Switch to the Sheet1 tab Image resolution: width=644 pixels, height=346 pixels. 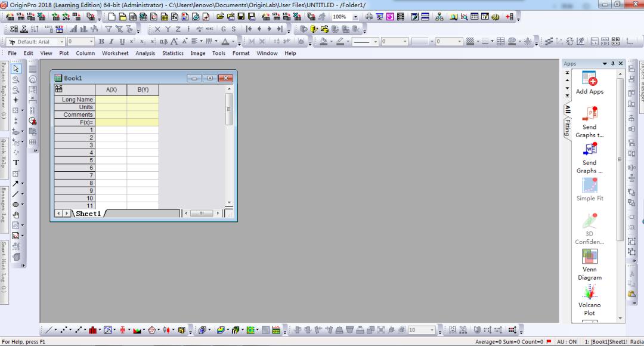click(88, 214)
